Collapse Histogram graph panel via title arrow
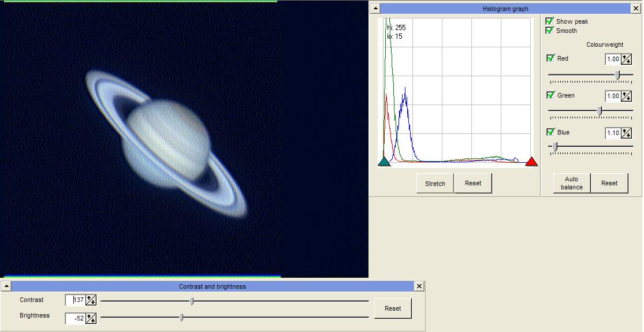 click(x=375, y=8)
